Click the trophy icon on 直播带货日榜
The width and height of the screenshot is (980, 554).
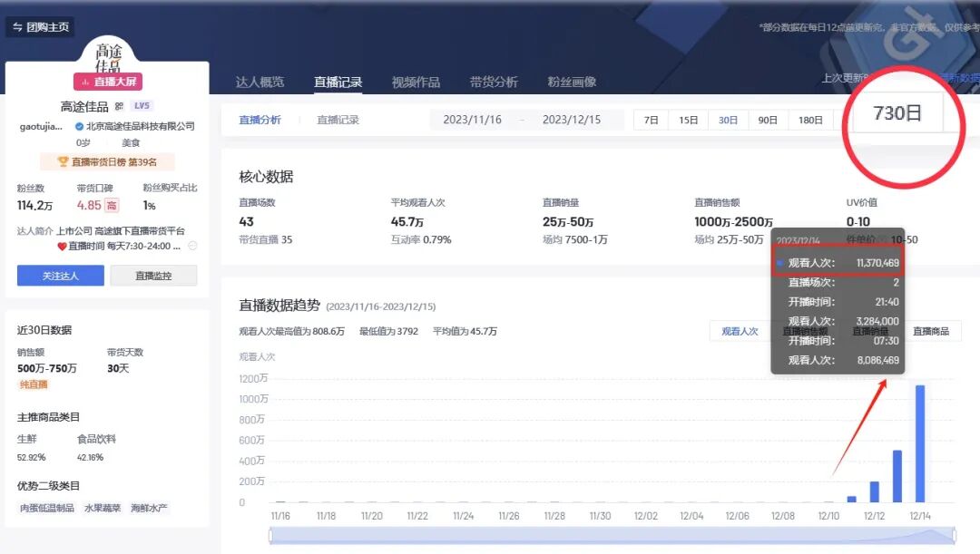63,161
